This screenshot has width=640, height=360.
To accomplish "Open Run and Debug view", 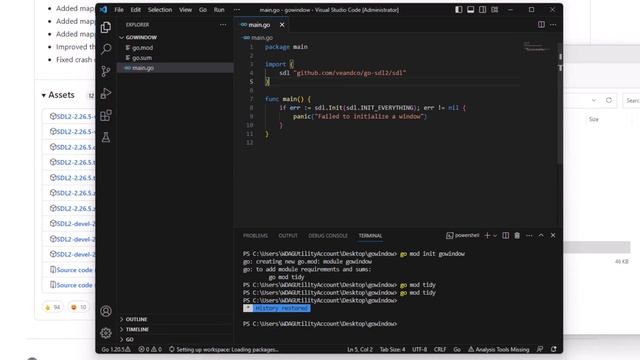I will click(x=106, y=93).
